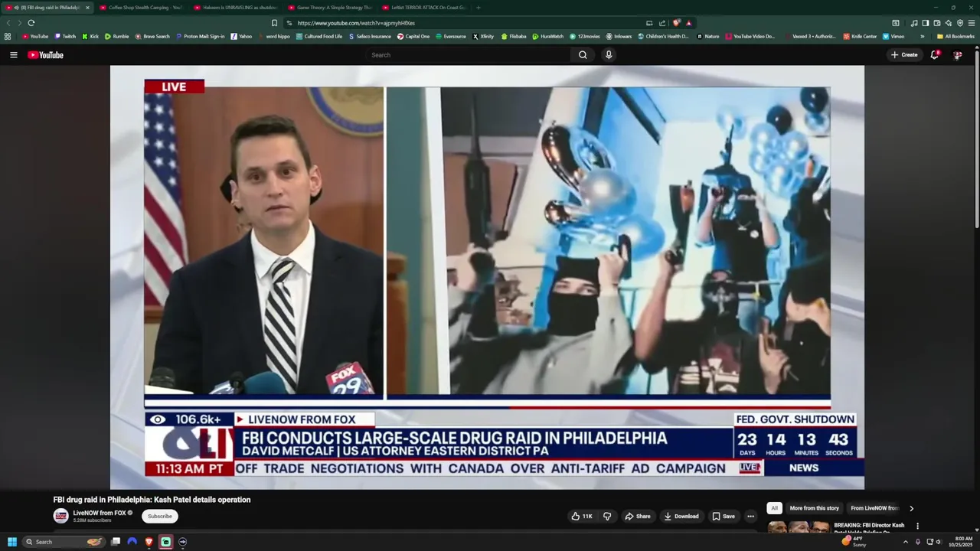Select More from this story chip
The width and height of the screenshot is (980, 551).
(814, 508)
